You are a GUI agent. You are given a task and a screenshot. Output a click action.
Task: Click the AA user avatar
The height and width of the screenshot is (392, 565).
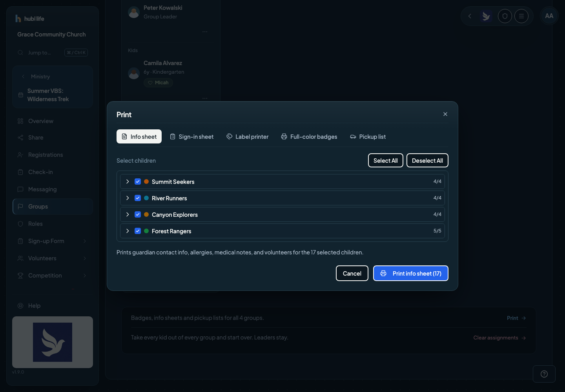tap(549, 16)
